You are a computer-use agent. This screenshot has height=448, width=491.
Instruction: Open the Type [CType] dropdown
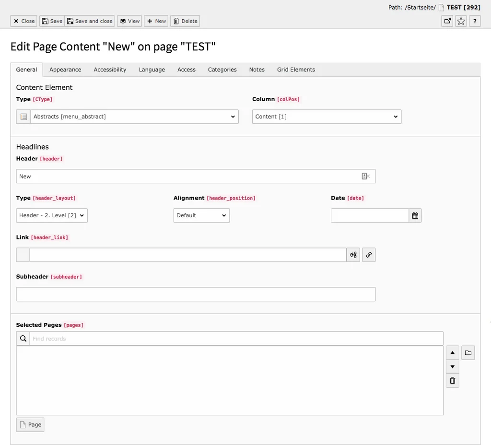click(133, 117)
